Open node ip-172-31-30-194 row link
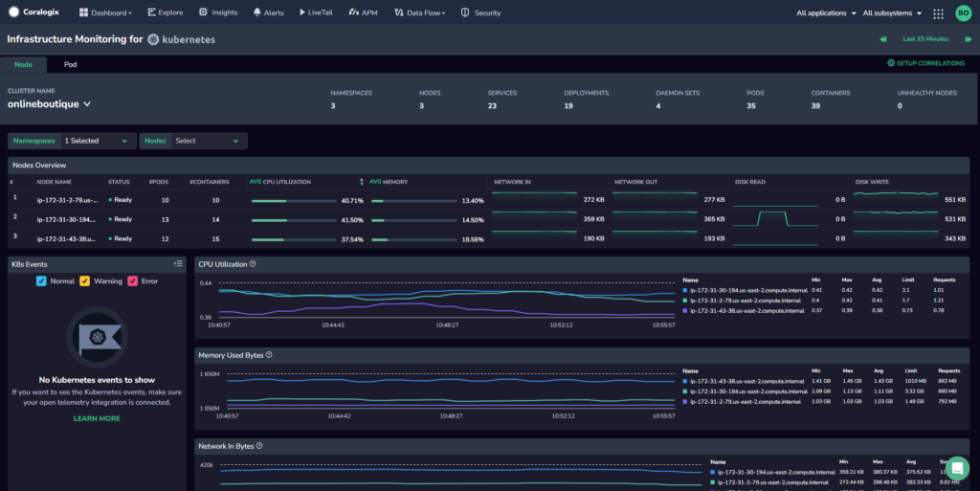This screenshot has width=980, height=491. tap(66, 220)
